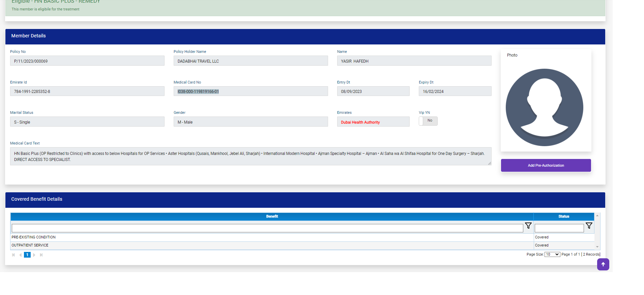Click the next page arrow in pager

[x=34, y=255]
